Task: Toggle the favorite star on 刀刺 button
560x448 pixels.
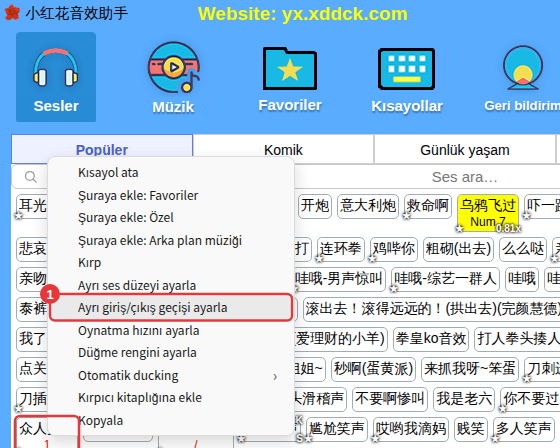Action: pyautogui.click(x=526, y=378)
